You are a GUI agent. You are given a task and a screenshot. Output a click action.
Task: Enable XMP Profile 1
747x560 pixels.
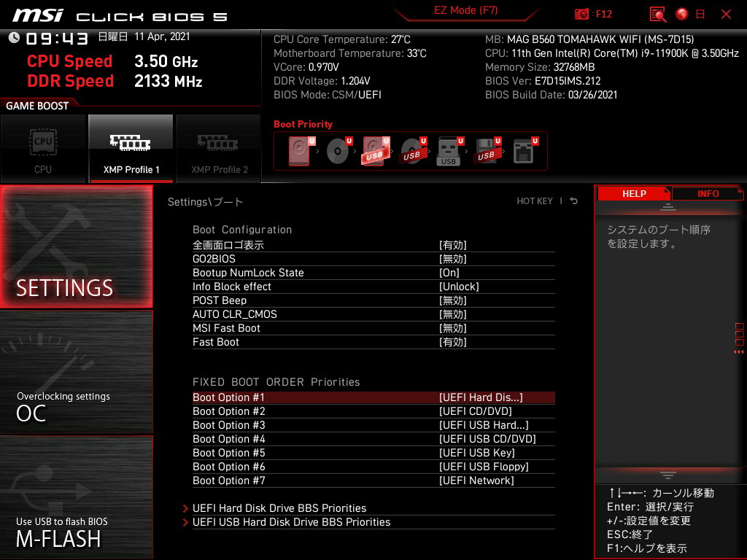(131, 148)
